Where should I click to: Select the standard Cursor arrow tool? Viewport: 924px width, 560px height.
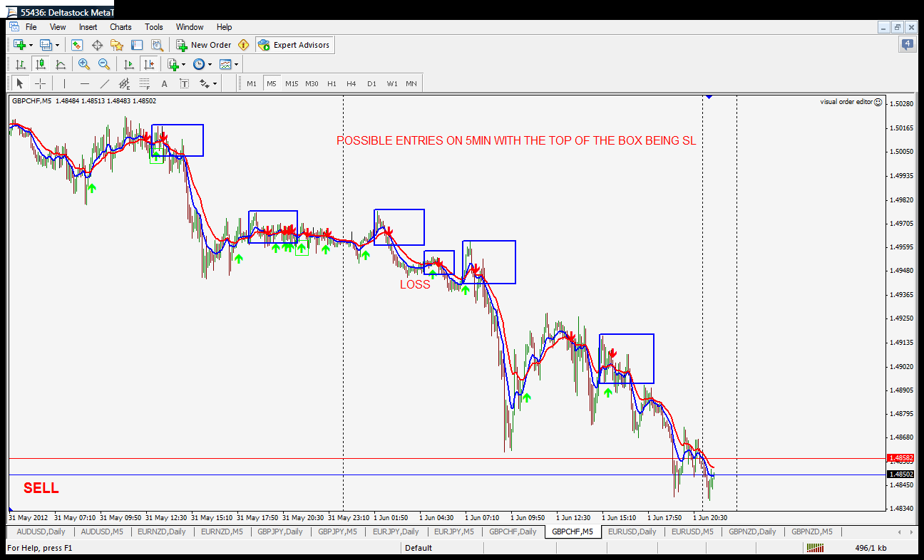[20, 83]
